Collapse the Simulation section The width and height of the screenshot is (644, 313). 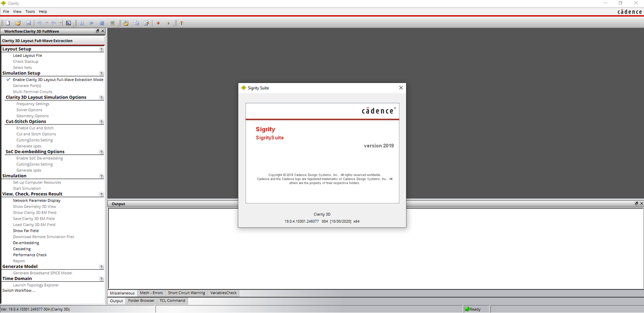coord(101,176)
